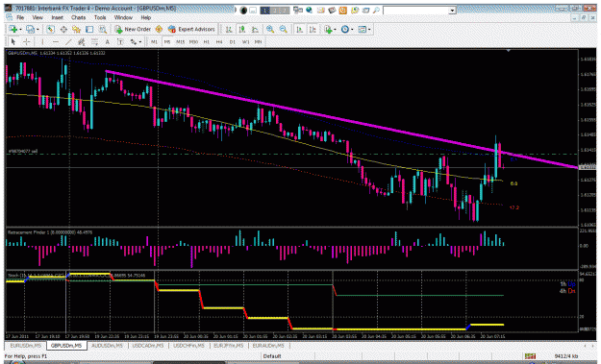Open the File menu

click(x=20, y=17)
